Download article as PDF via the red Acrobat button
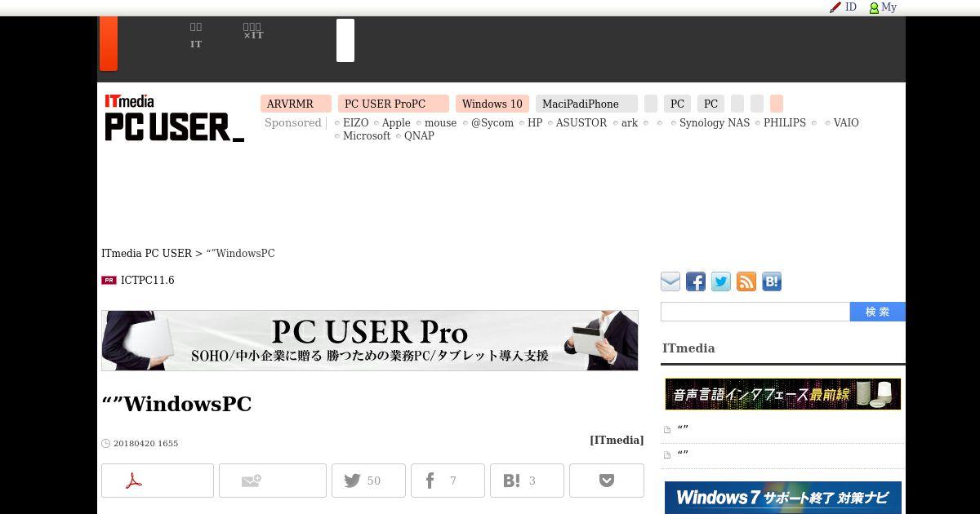980x514 pixels. pyautogui.click(x=158, y=481)
